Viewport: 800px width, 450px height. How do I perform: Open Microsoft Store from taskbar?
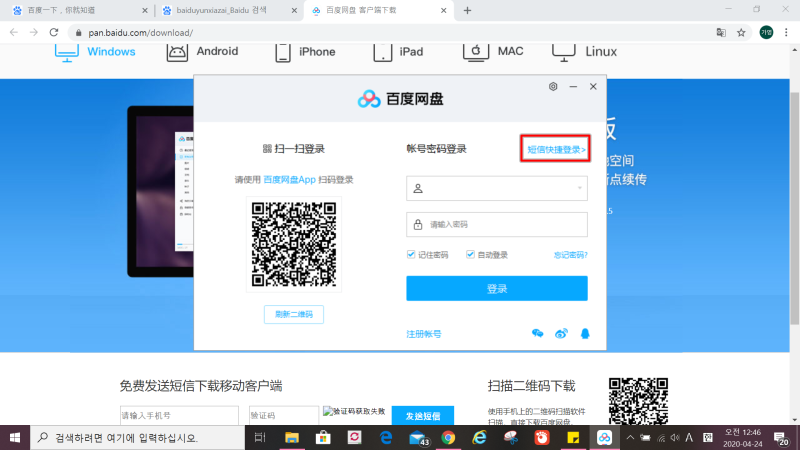323,438
